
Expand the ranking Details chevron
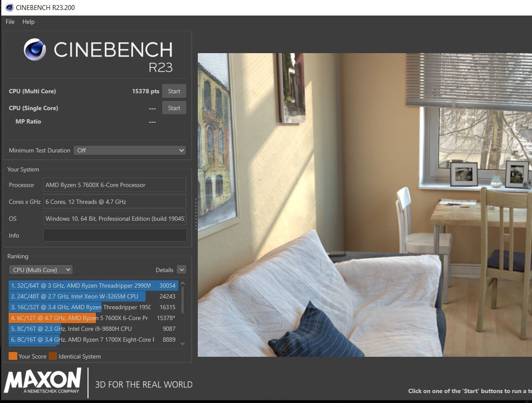click(x=181, y=270)
